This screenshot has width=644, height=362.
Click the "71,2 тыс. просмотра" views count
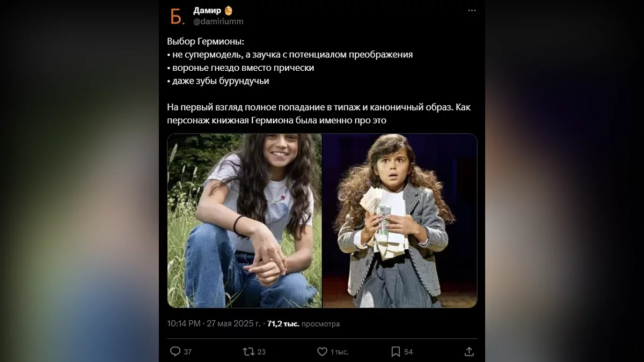(x=303, y=323)
